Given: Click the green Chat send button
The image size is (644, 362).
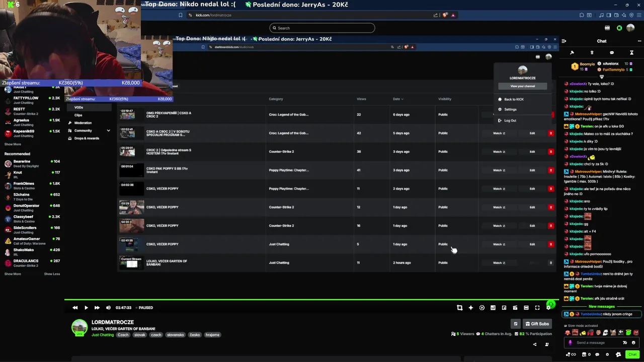Looking at the screenshot, I should coord(632,354).
